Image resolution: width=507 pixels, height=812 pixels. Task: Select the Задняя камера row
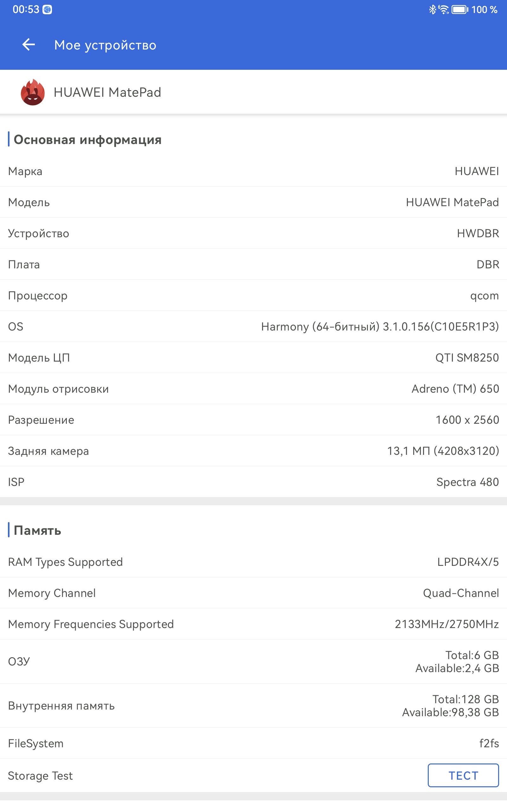253,451
